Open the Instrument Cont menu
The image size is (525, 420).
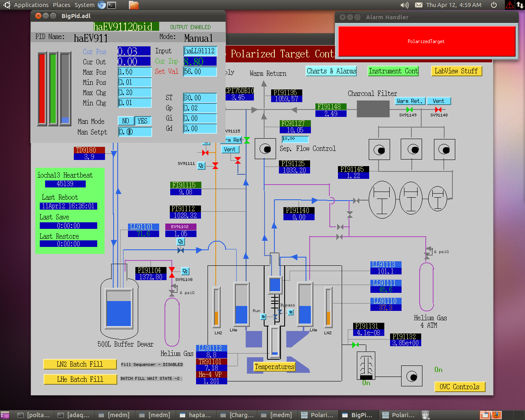pos(393,71)
